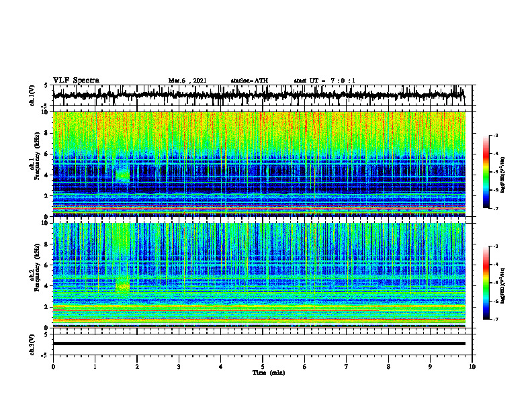Click the "6" frequency tick of ch.2 spectrogram

click(48, 265)
